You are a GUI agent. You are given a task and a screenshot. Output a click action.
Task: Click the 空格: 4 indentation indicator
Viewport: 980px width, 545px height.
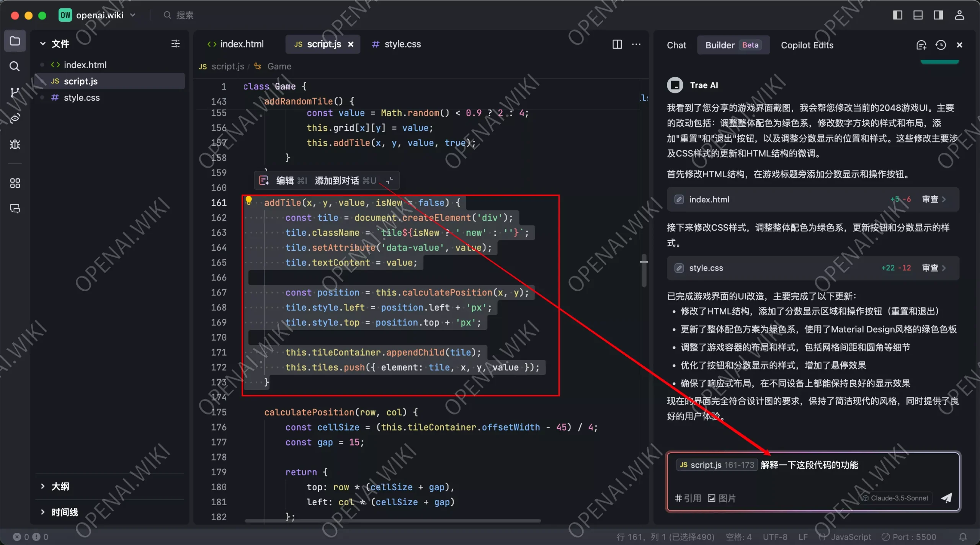coord(738,537)
